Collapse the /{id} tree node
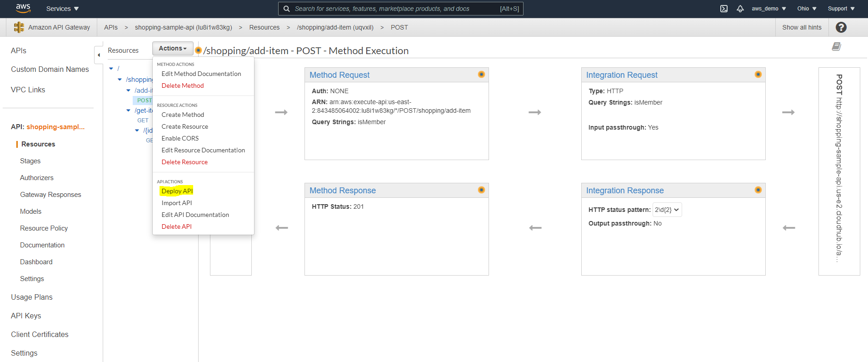Image resolution: width=868 pixels, height=362 pixels. 137,131
